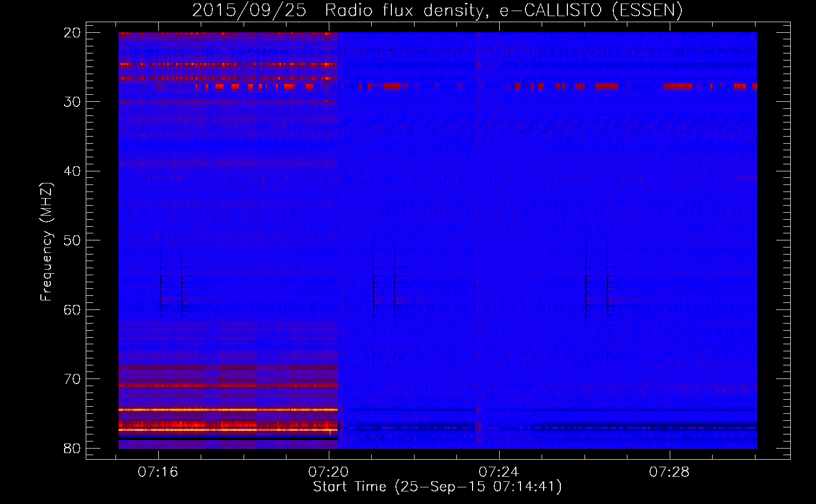Click the 50 frequency tick label
Screen dimensions: 816x504
click(x=72, y=240)
